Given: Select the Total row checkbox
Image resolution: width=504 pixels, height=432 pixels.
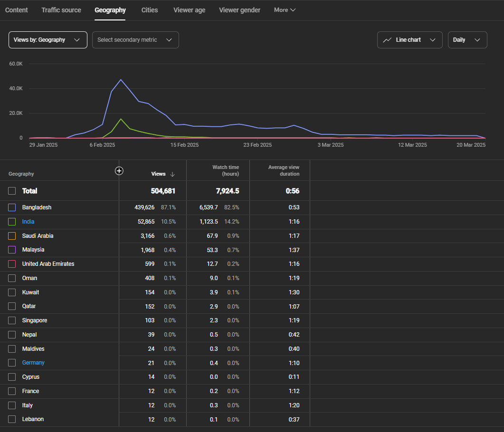Looking at the screenshot, I should pos(12,191).
